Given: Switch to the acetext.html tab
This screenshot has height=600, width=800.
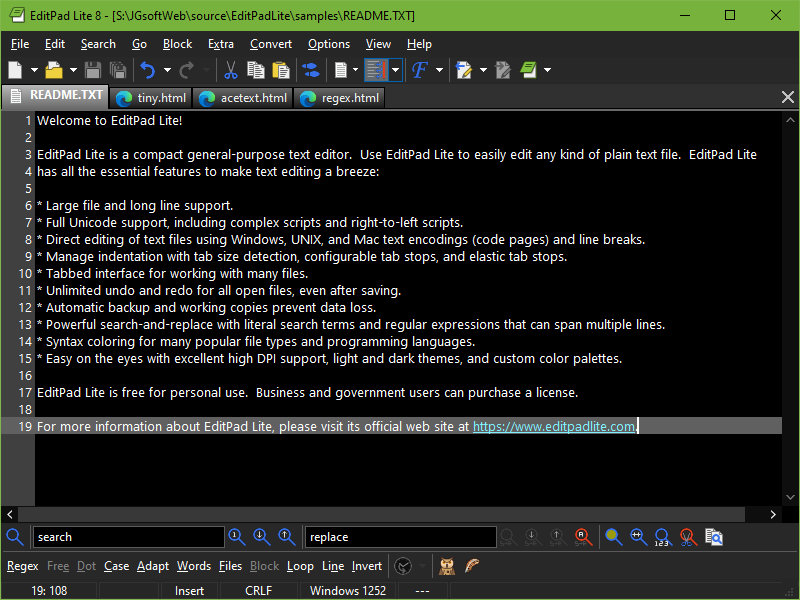Looking at the screenshot, I should click(x=243, y=98).
